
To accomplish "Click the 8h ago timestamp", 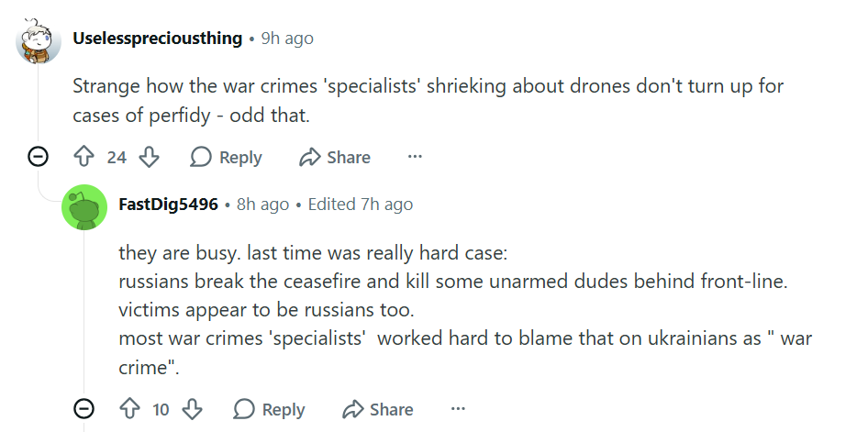I will coord(262,204).
